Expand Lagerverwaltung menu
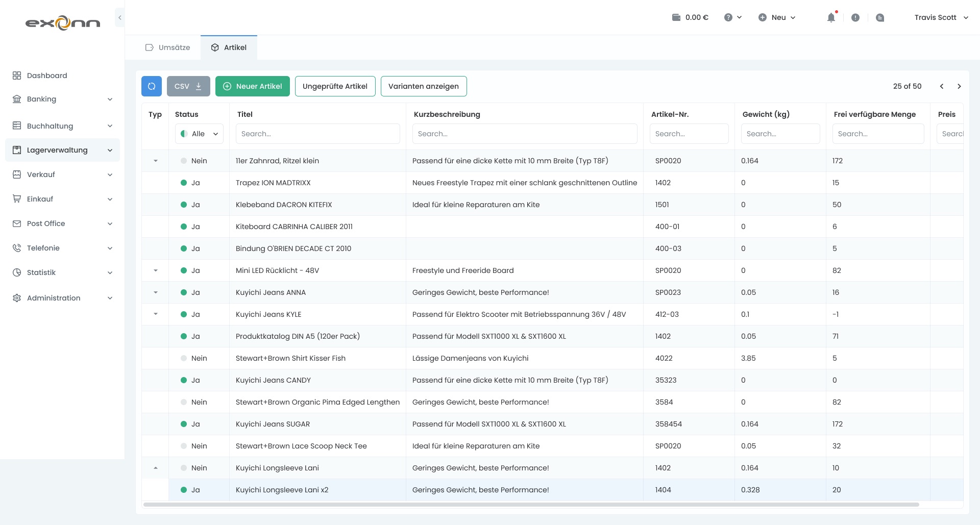This screenshot has height=525, width=980. click(62, 150)
